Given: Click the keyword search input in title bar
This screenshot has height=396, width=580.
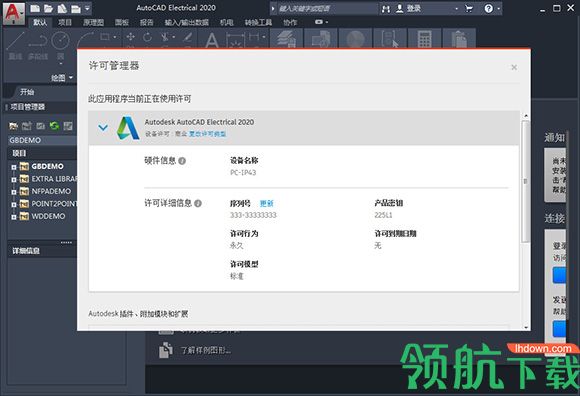Looking at the screenshot, I should [x=327, y=8].
